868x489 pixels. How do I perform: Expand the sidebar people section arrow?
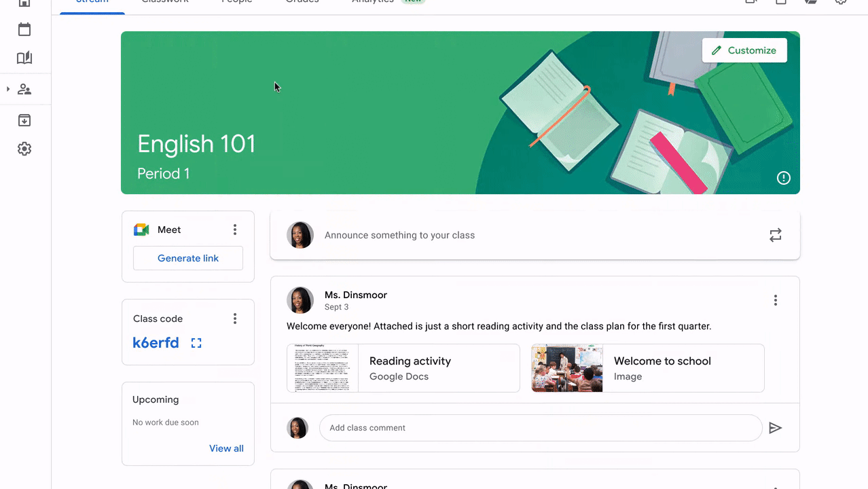pyautogui.click(x=8, y=89)
